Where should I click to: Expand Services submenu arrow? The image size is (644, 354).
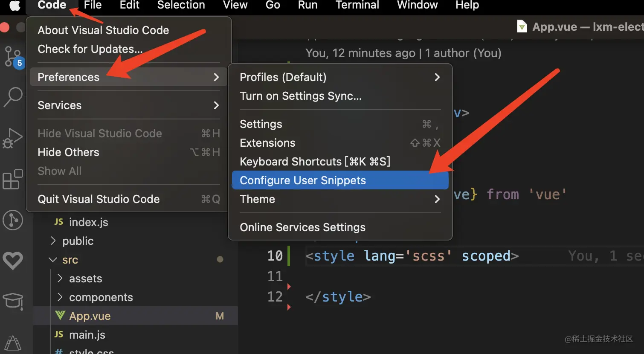216,105
